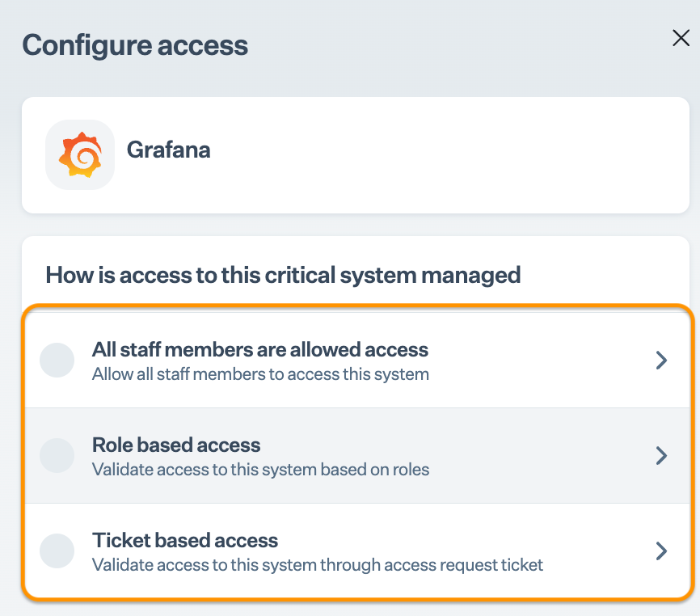Click the 'Role based access' title text

pyautogui.click(x=176, y=445)
